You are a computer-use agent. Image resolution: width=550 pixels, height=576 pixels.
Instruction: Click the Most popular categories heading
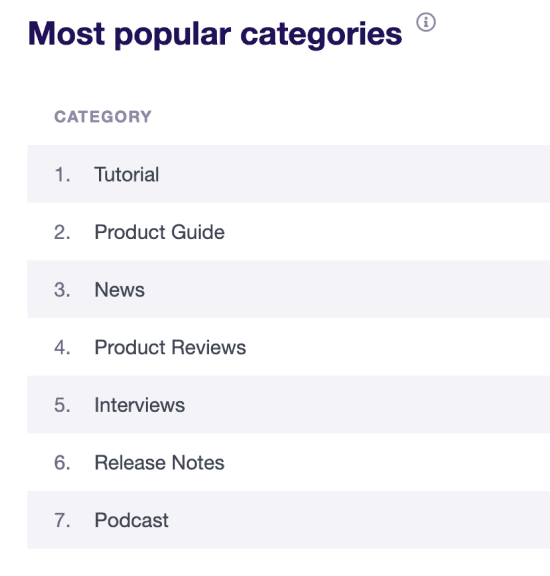[215, 34]
